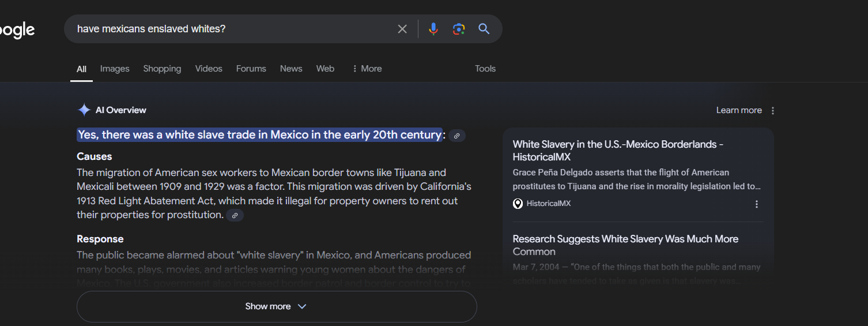The height and width of the screenshot is (326, 868).
Task: Click inside the search query input field
Action: pos(231,29)
